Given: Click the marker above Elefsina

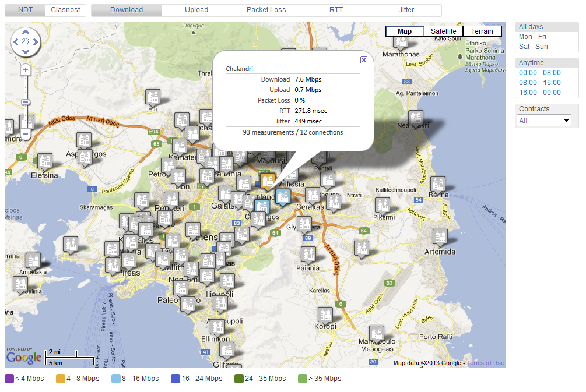Looking at the screenshot, I should pos(44,161).
